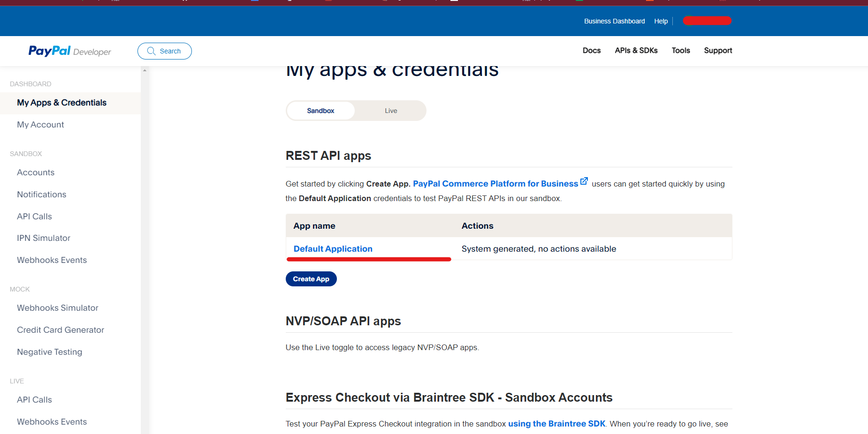This screenshot has width=868, height=434.
Task: Expand the Tools menu
Action: (x=680, y=51)
